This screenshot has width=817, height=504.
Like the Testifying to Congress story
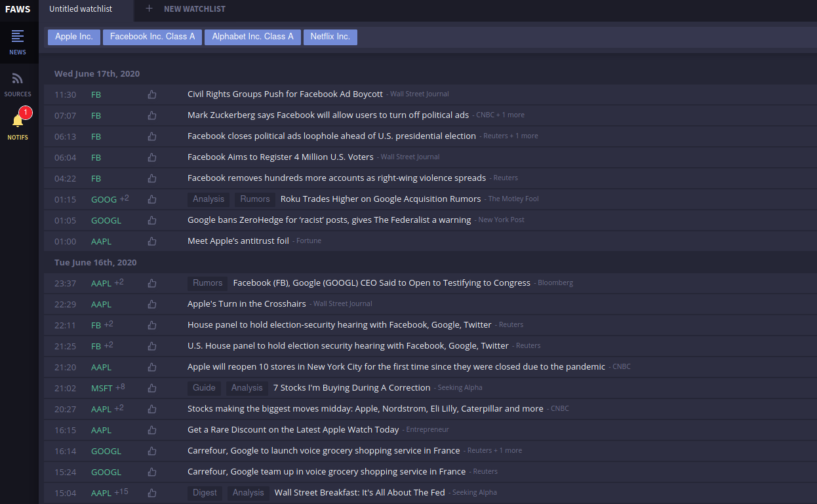coord(152,283)
